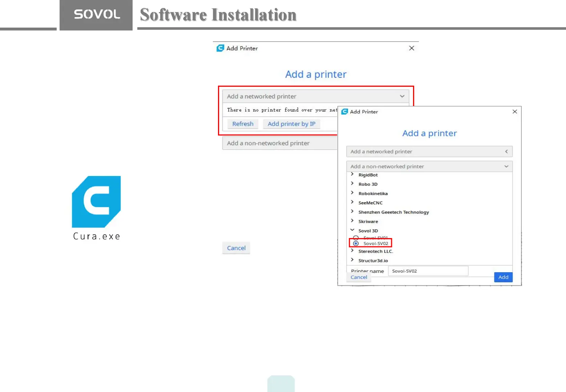The width and height of the screenshot is (566, 392).
Task: Expand the SeeMeCNC manufacturer group
Action: [352, 202]
